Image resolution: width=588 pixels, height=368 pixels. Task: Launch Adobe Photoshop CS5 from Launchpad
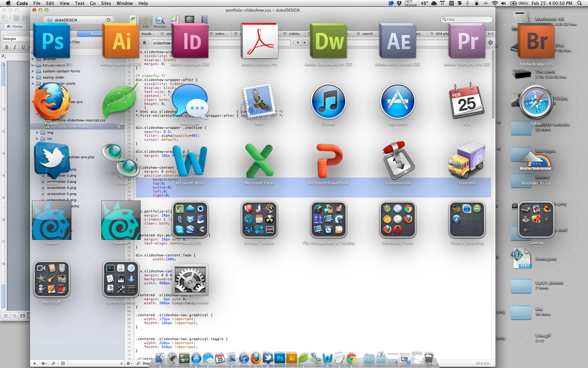point(52,41)
